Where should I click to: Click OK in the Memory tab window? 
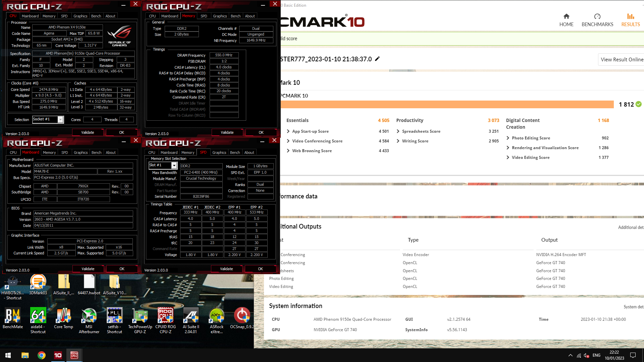click(x=261, y=132)
